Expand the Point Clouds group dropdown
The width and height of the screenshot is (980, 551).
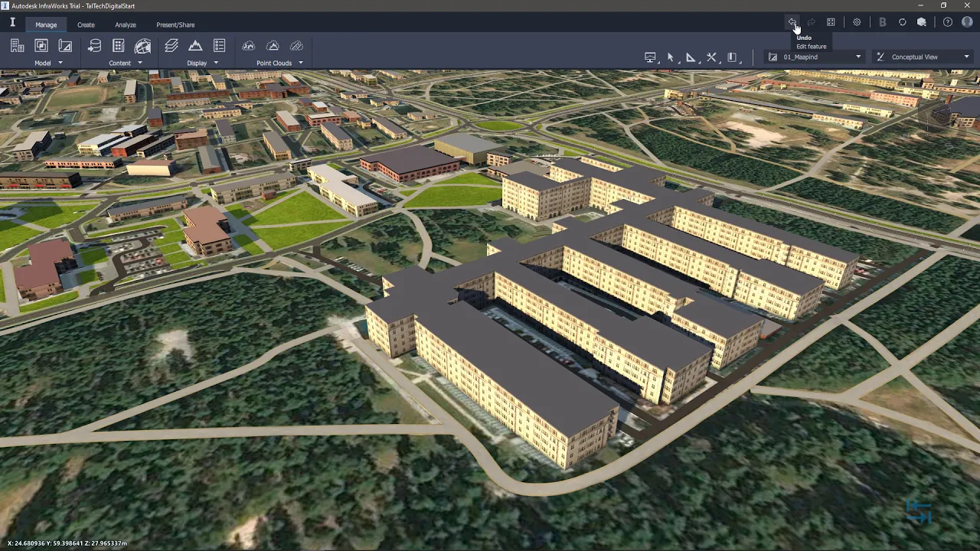(300, 63)
